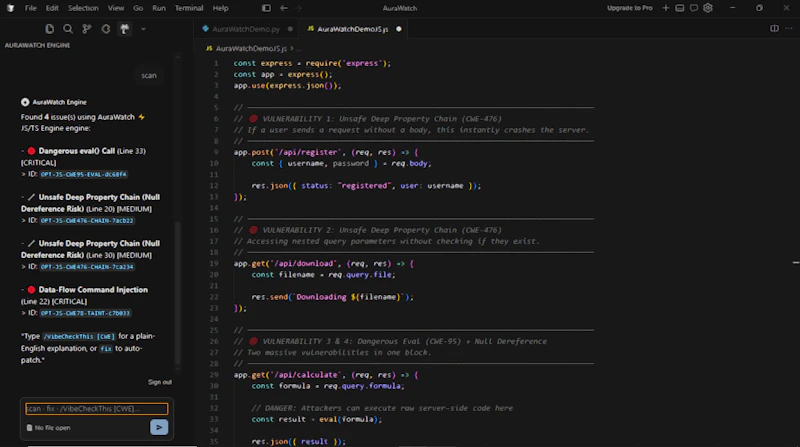Open the Source Control branch icon
Screen dimensions: 800x447
point(87,29)
